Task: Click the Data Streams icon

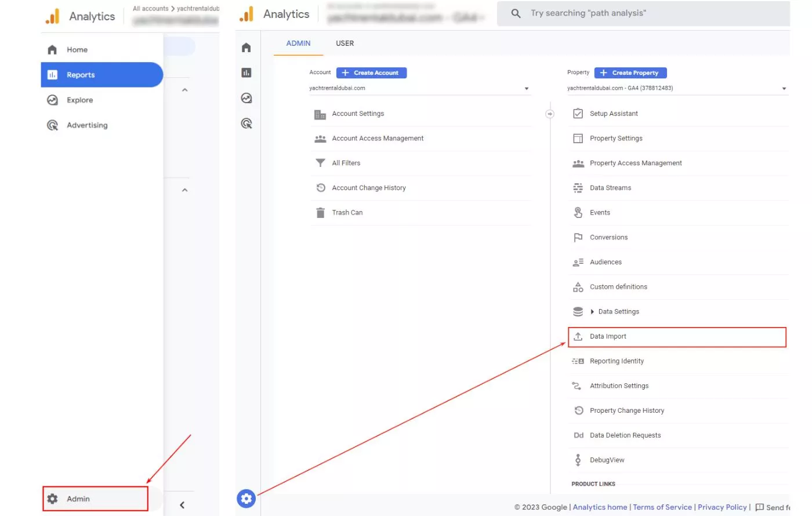Action: pyautogui.click(x=578, y=188)
